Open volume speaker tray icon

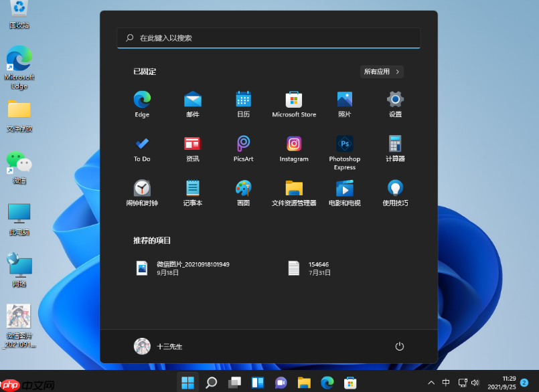(x=475, y=383)
